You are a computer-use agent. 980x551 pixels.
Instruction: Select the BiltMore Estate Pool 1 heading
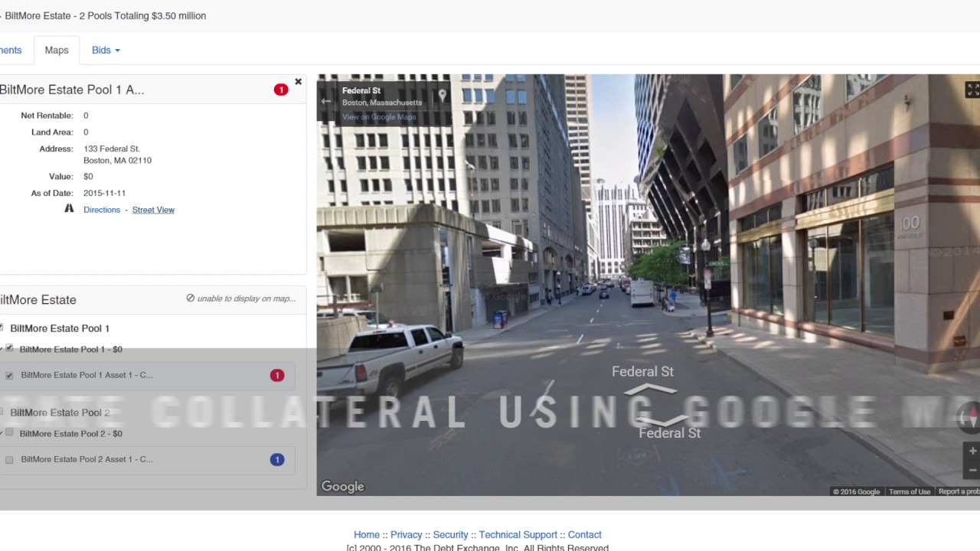tap(60, 328)
